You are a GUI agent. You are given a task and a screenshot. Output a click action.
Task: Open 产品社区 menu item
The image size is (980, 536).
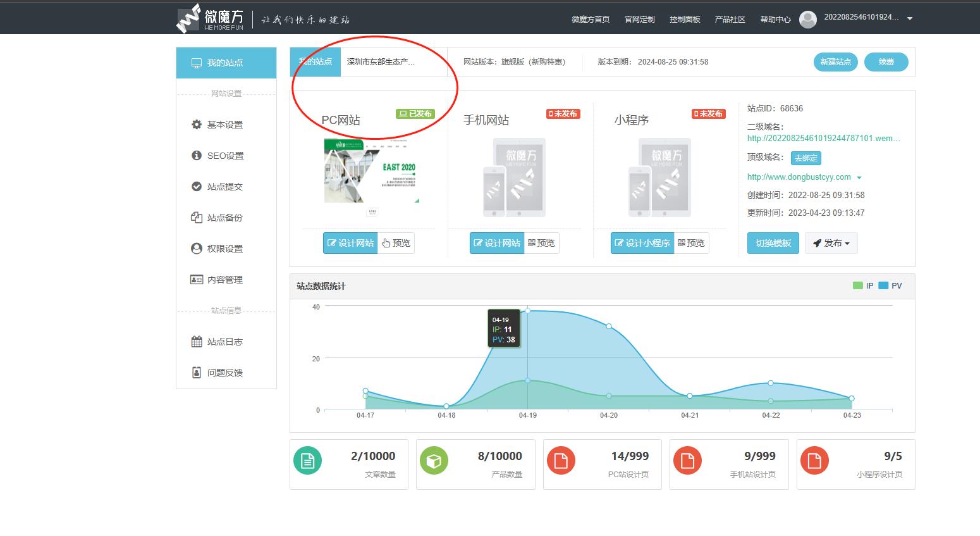click(x=730, y=19)
